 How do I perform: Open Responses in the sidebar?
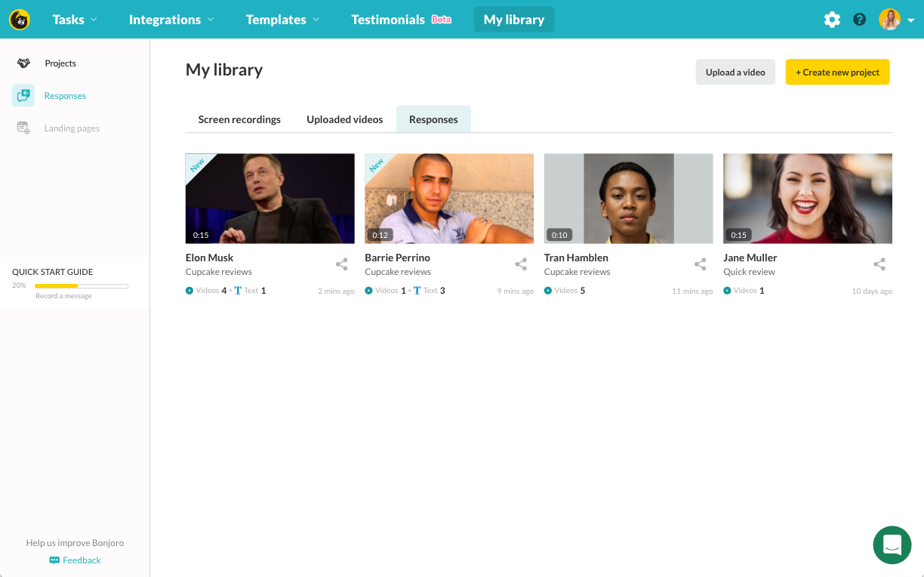pos(65,96)
